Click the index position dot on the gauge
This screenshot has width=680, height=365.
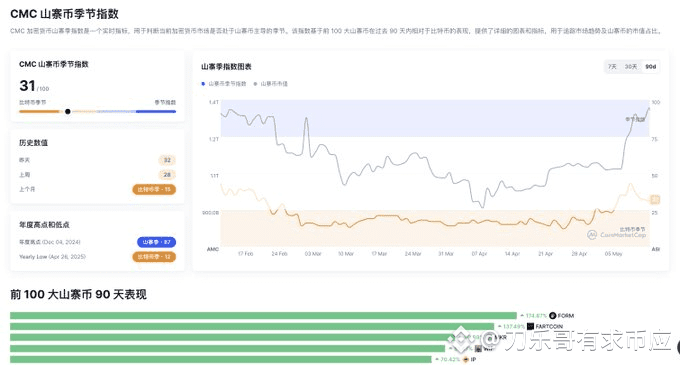(68, 111)
